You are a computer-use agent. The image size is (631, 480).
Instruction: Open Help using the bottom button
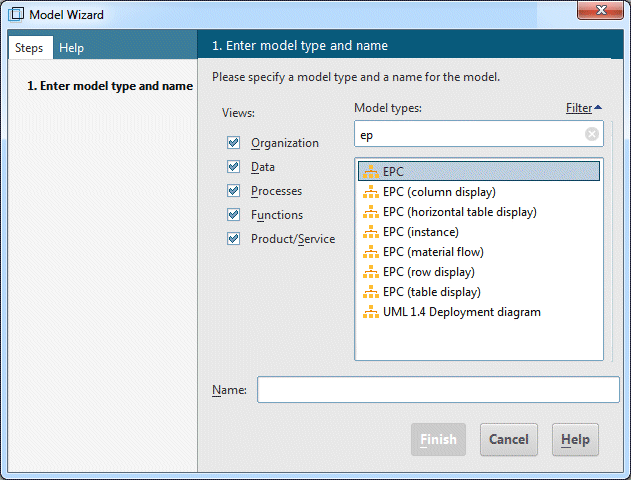coord(575,439)
